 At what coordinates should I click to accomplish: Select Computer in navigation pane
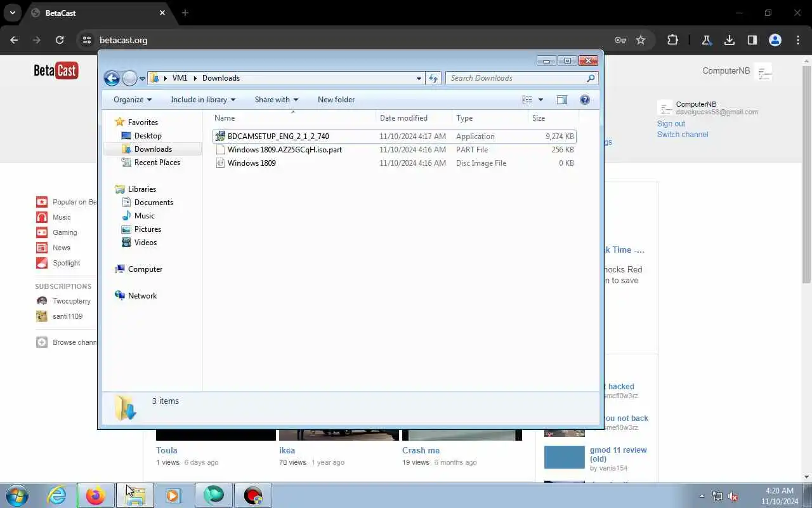145,269
